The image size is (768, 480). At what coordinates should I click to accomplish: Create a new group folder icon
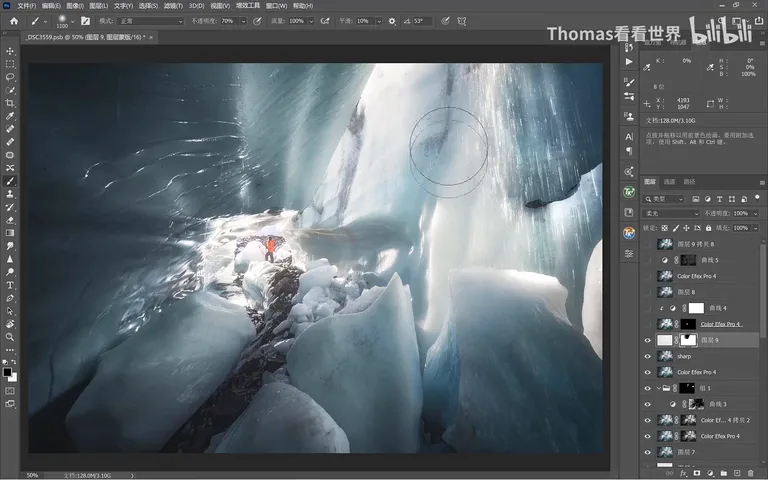click(723, 473)
